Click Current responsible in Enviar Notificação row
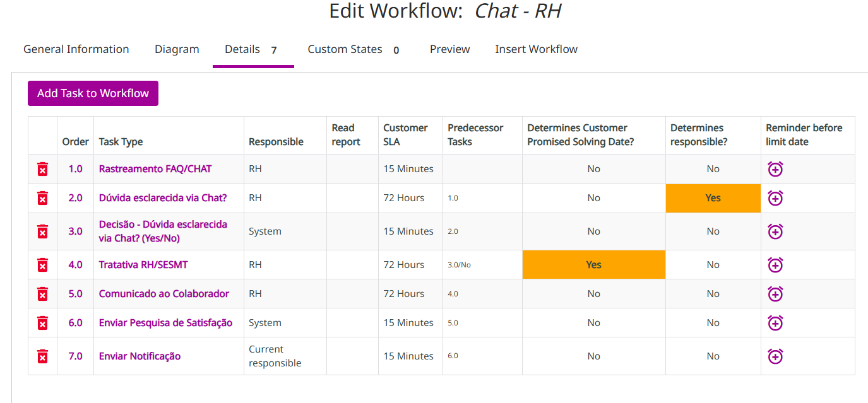Viewport: 868px width, 403px height. [x=275, y=356]
